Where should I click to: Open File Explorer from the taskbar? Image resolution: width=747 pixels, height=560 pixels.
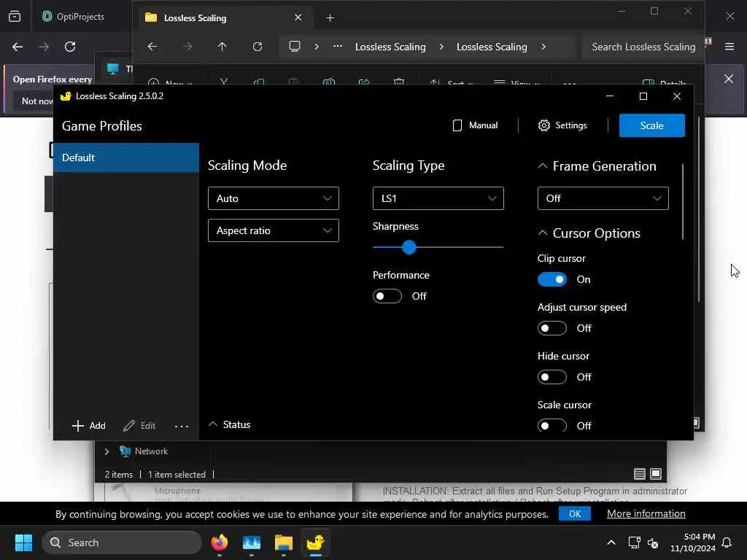284,542
